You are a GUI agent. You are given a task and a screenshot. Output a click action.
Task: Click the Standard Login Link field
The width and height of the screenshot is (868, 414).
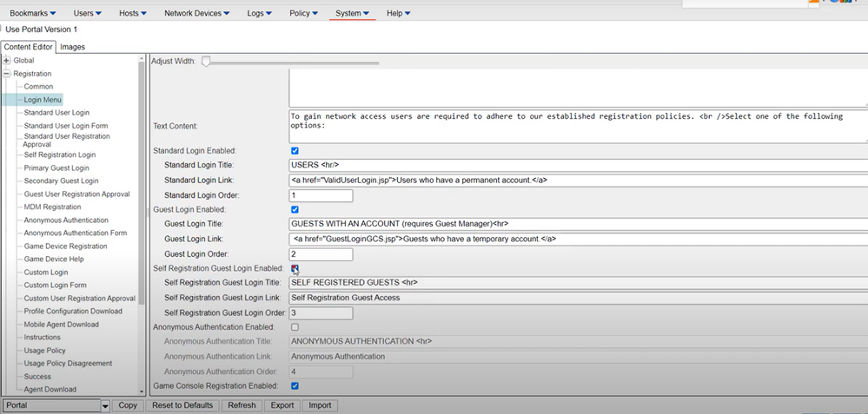pyautogui.click(x=579, y=181)
